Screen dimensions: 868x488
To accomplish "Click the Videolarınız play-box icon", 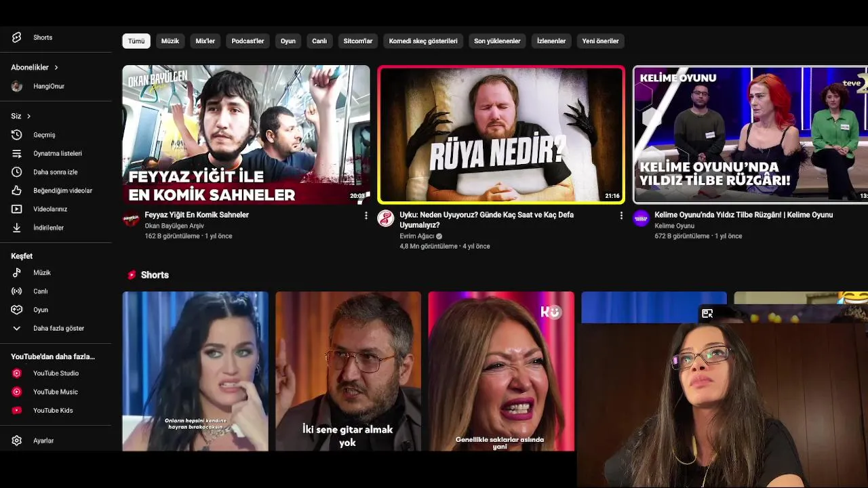I will tap(17, 209).
